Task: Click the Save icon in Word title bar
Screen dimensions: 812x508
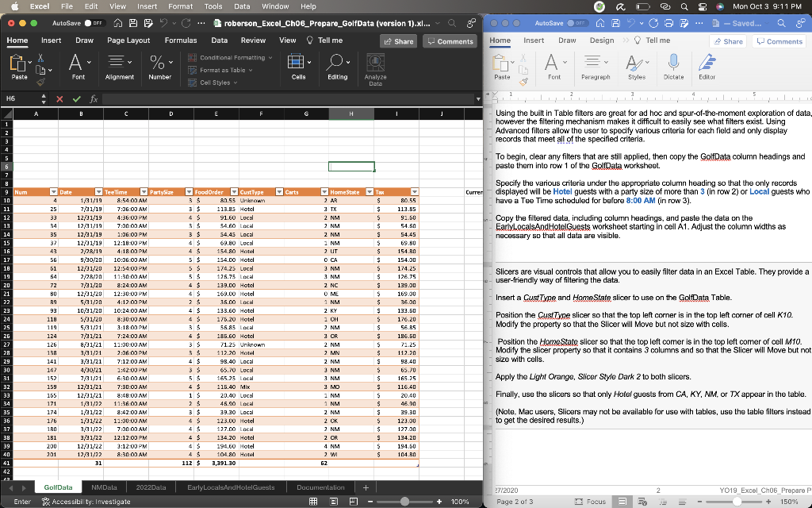Action: coord(615,23)
